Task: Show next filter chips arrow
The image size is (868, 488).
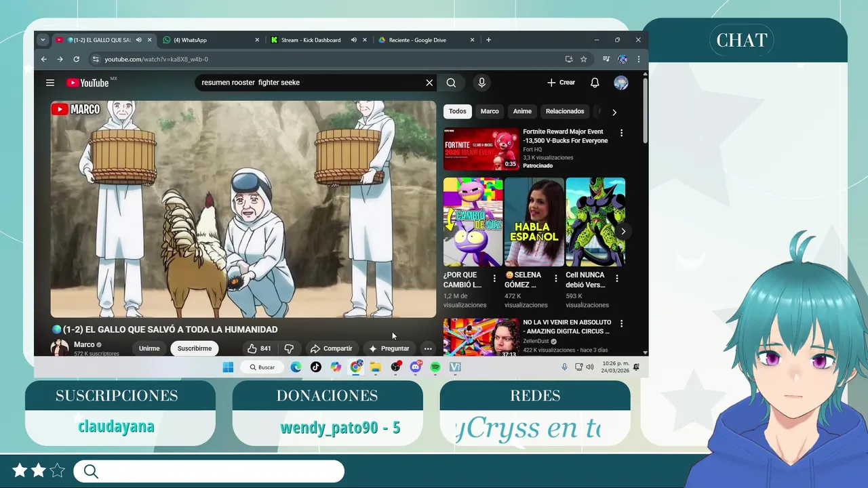Action: coord(614,112)
